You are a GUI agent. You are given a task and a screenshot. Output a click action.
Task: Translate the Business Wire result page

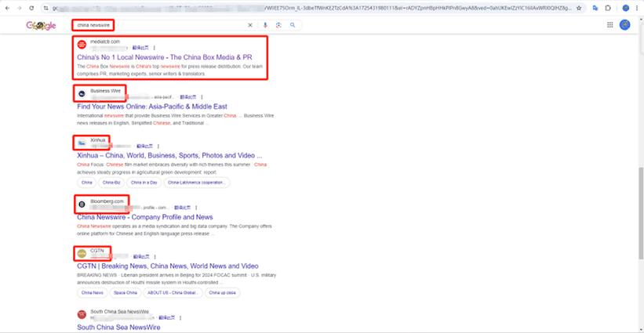(x=188, y=97)
